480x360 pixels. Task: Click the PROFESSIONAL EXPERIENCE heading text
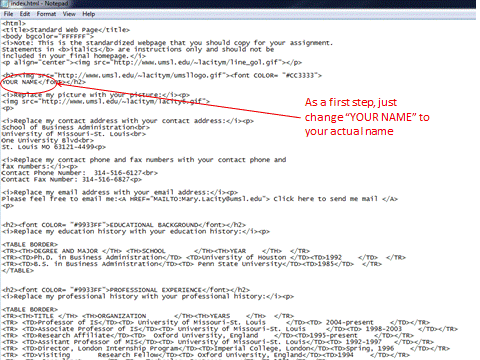pyautogui.click(x=156, y=290)
